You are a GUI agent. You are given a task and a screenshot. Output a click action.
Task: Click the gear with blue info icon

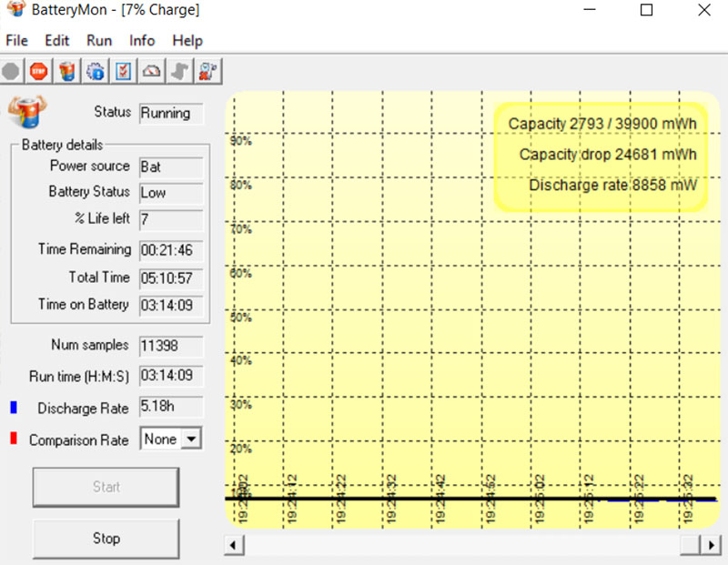tap(95, 70)
